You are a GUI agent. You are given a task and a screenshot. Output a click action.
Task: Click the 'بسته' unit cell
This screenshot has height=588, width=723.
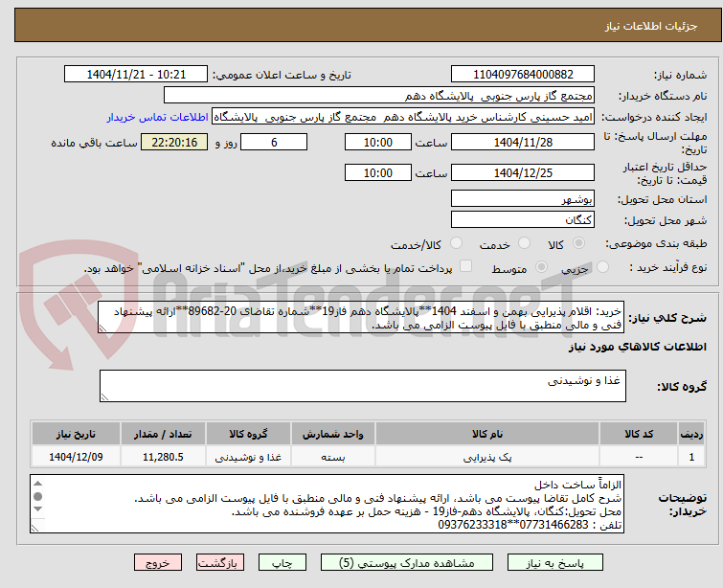333,457
